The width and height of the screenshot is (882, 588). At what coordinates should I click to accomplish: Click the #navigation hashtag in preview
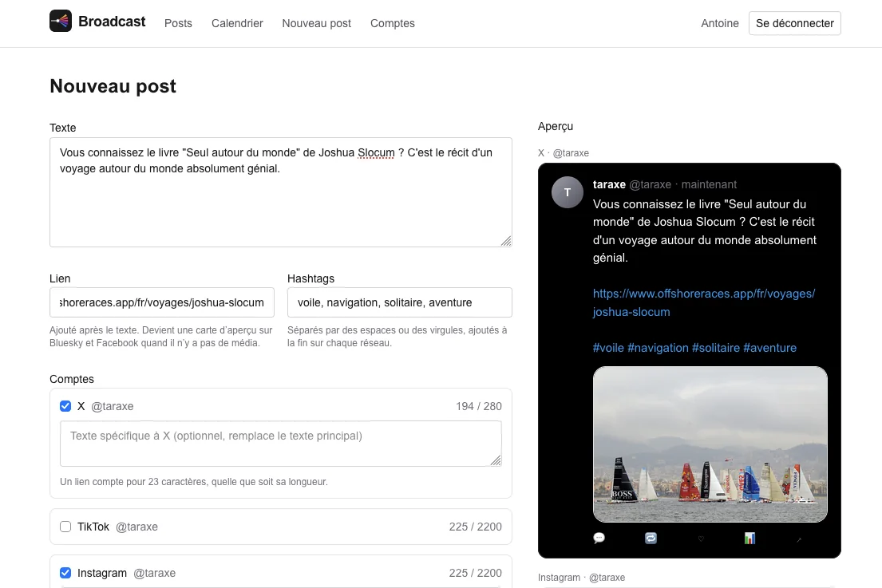tap(658, 348)
